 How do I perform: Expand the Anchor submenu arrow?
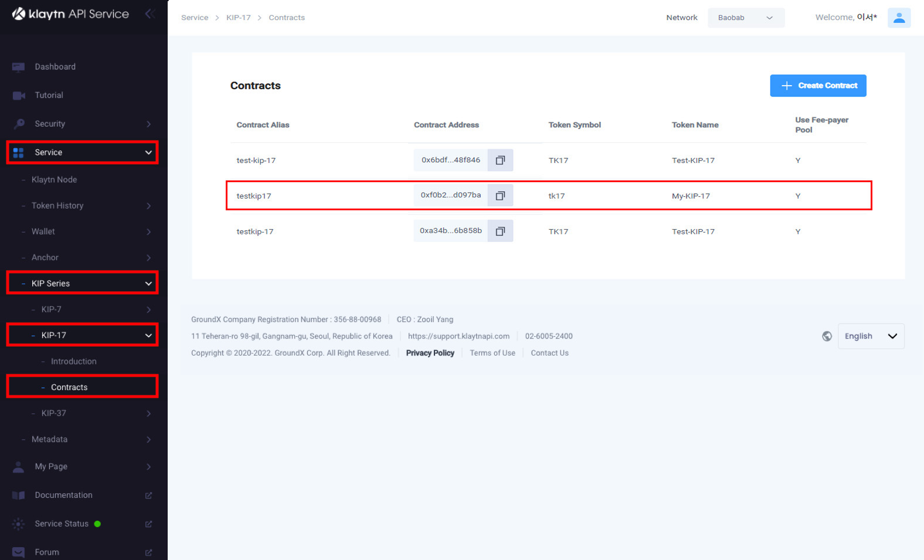pyautogui.click(x=148, y=257)
